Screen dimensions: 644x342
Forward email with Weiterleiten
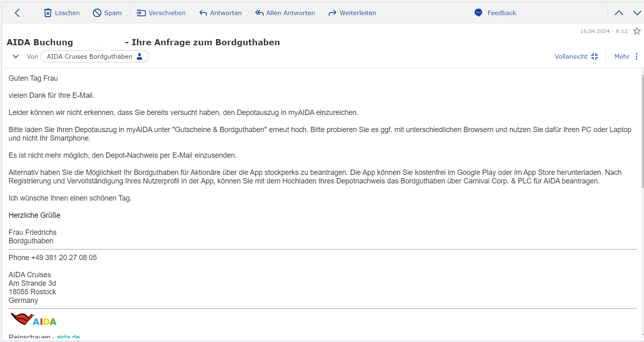click(352, 13)
